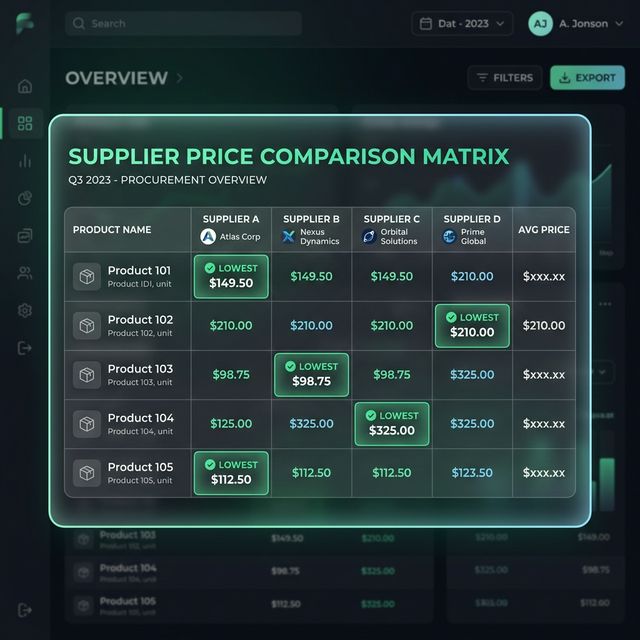Click the AVG PRICE column header
Screen dimensions: 640x640
pyautogui.click(x=543, y=230)
